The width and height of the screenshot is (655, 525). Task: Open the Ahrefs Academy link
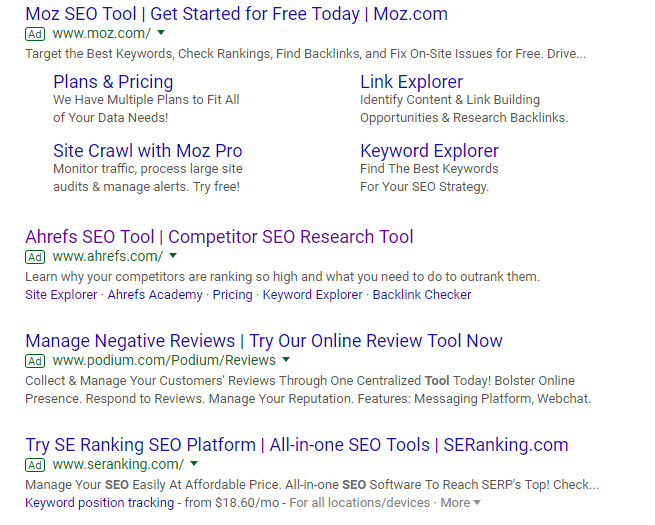(155, 295)
